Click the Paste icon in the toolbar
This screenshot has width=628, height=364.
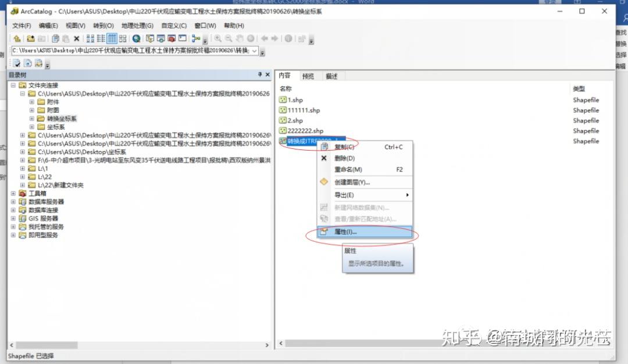click(x=66, y=38)
